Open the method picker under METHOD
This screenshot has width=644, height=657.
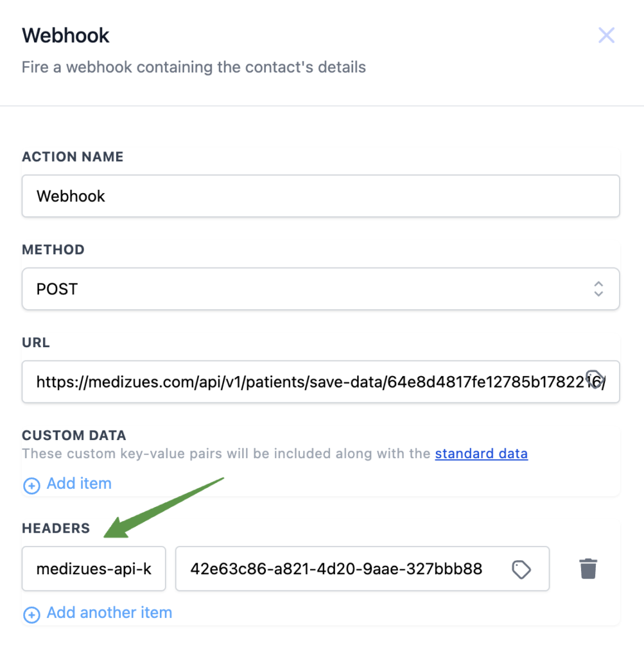[321, 289]
